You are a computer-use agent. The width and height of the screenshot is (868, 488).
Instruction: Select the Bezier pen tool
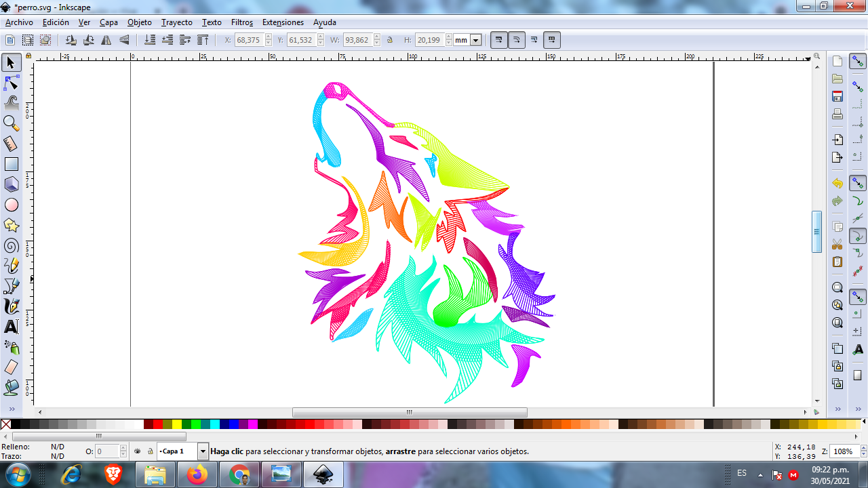[11, 286]
